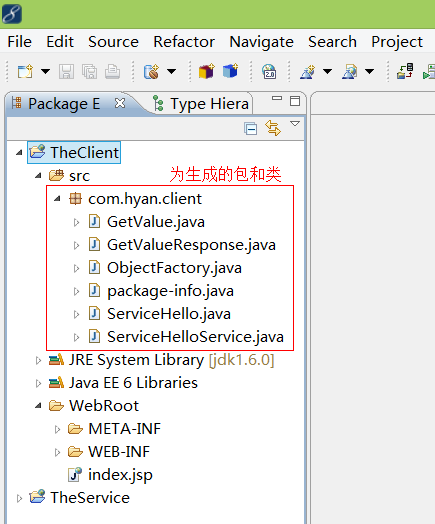Image resolution: width=435 pixels, height=524 pixels.
Task: Click the Collapse All icon
Action: [x=251, y=129]
